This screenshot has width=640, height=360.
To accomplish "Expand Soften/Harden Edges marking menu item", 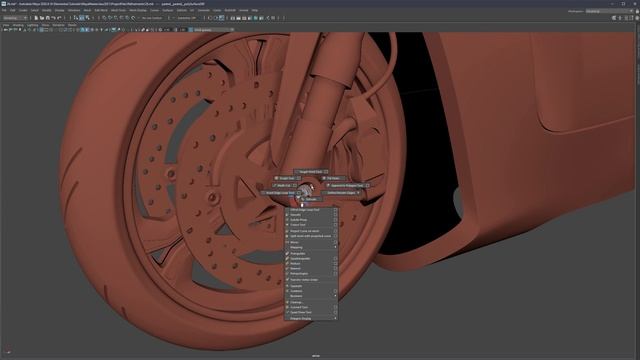I will click(x=341, y=193).
